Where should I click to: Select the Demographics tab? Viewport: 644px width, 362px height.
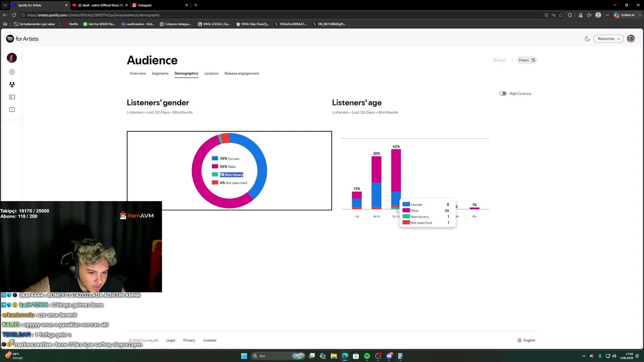186,73
